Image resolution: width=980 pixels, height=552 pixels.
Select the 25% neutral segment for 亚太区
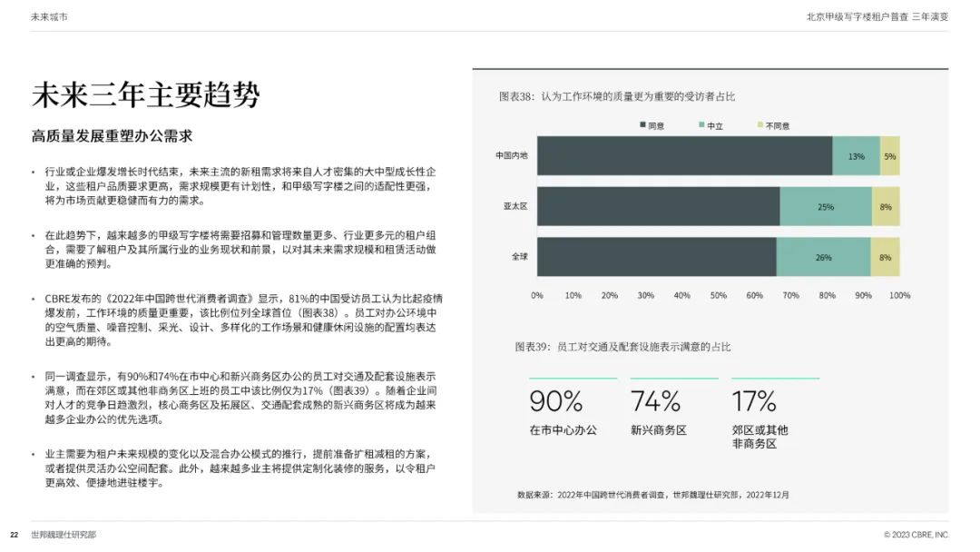(x=826, y=206)
